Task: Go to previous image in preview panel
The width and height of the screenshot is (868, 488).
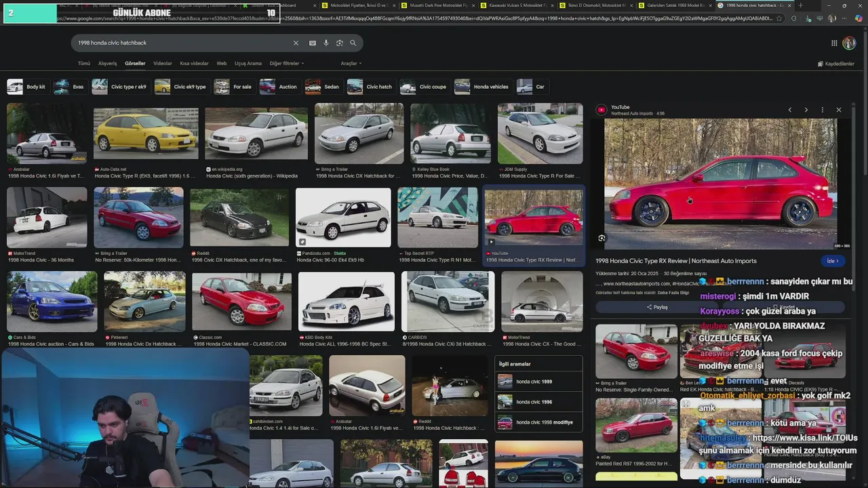Action: (x=789, y=110)
